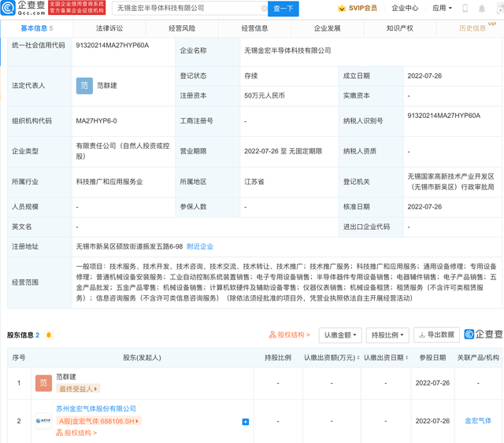Expand the 应用 menu in header
The image size is (504, 443).
click(441, 9)
